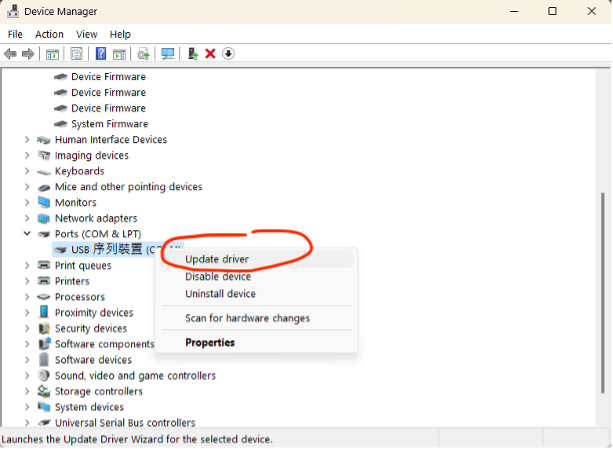This screenshot has height=449, width=613.
Task: Click the blue Help icon in toolbar
Action: [x=101, y=54]
